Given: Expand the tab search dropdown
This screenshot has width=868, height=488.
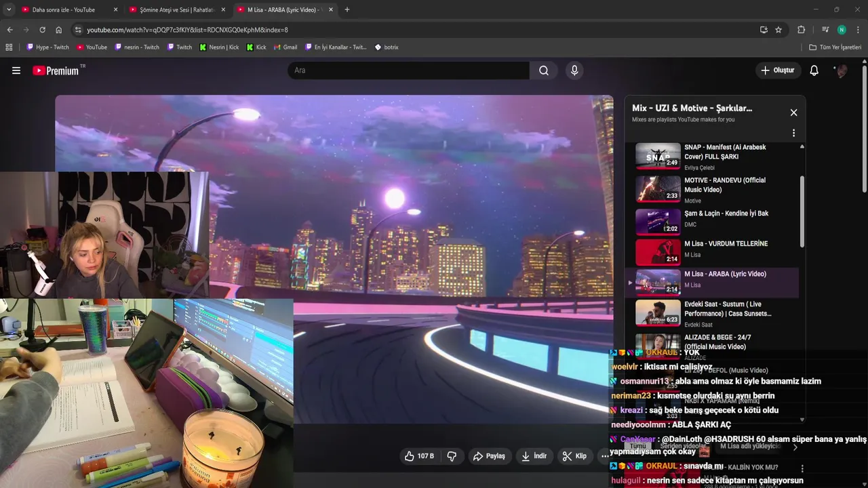Looking at the screenshot, I should pos(9,9).
